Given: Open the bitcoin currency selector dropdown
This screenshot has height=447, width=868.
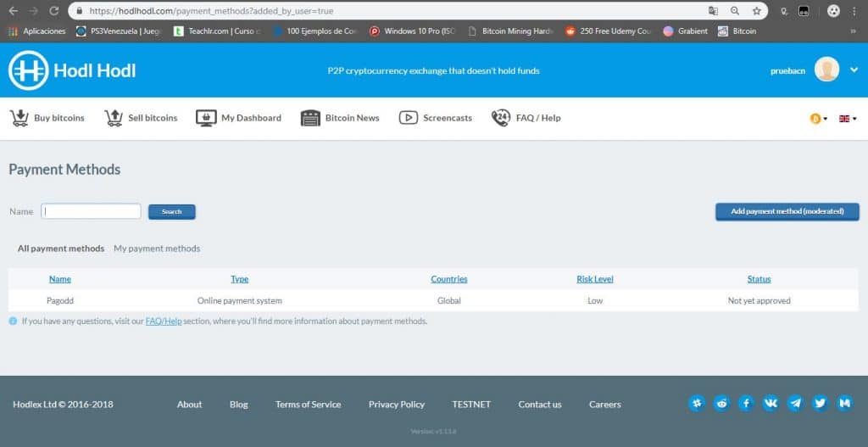Looking at the screenshot, I should tap(819, 119).
